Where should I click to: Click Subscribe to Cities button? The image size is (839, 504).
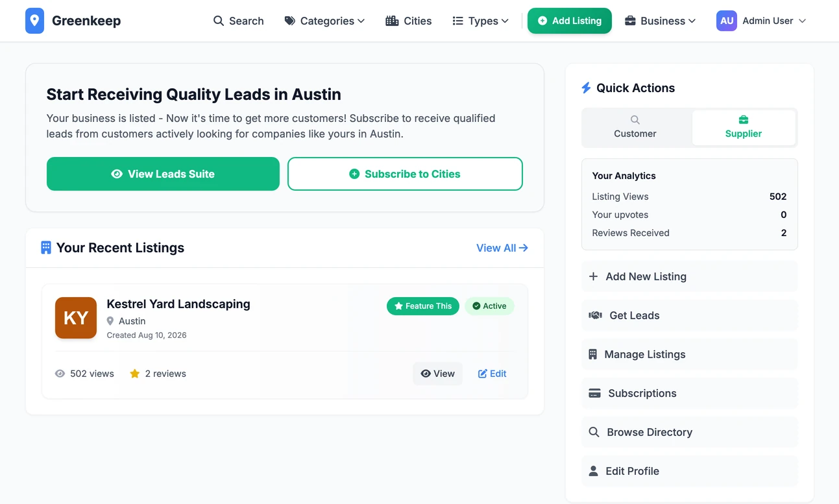coord(405,174)
